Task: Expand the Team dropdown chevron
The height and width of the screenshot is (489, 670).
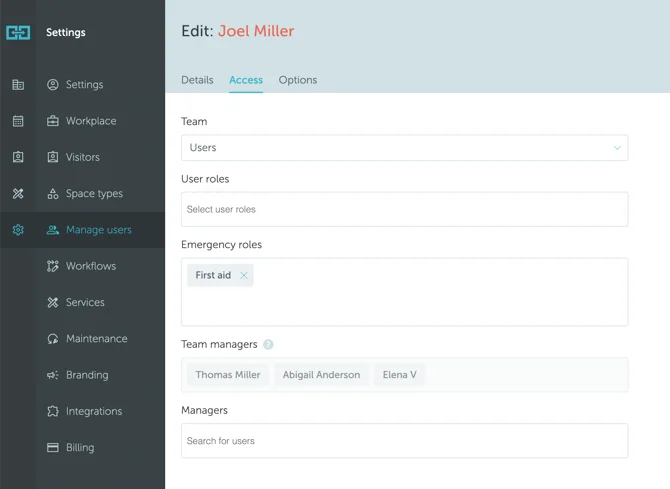Action: 616,148
